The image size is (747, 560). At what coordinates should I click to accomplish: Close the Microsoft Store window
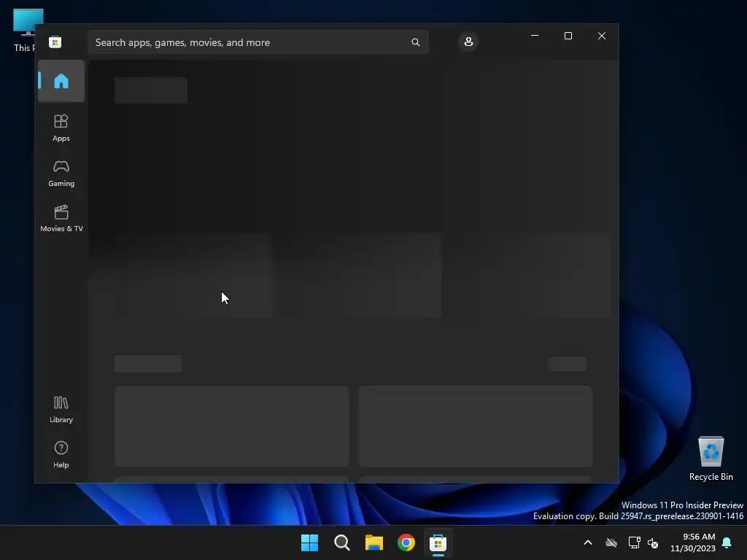click(x=602, y=36)
